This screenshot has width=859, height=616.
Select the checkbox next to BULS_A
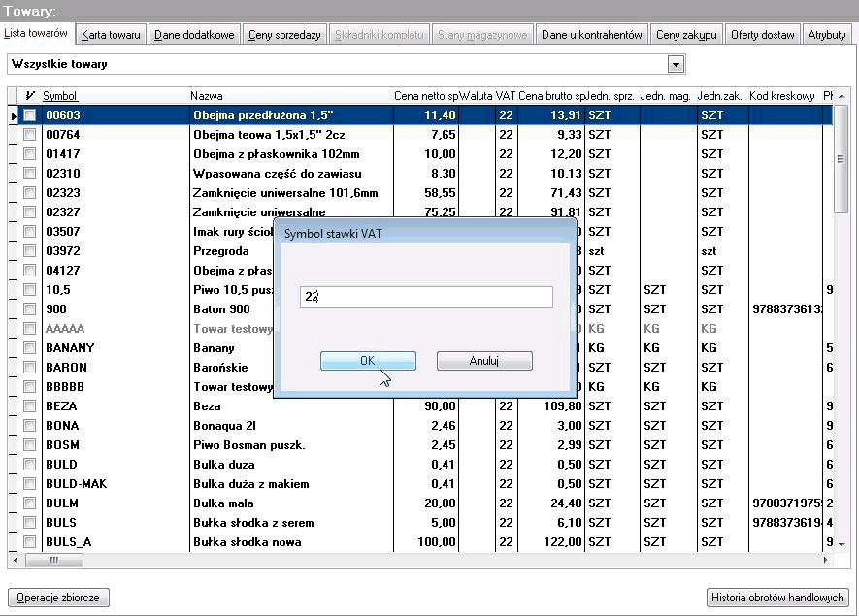(29, 542)
